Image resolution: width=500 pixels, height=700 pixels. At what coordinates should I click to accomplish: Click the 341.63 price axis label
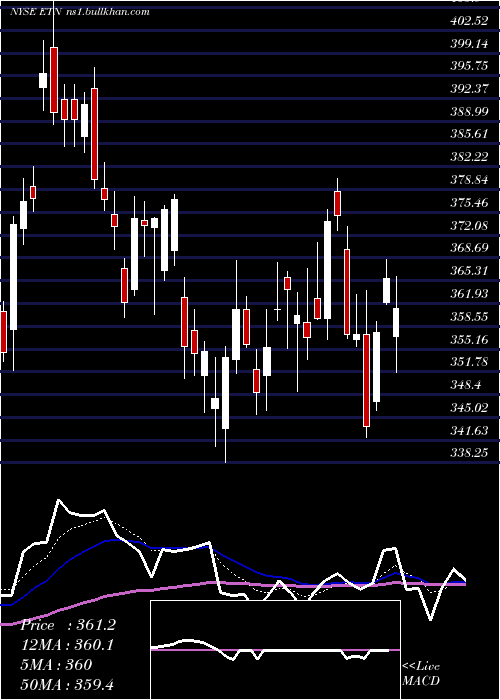(469, 430)
